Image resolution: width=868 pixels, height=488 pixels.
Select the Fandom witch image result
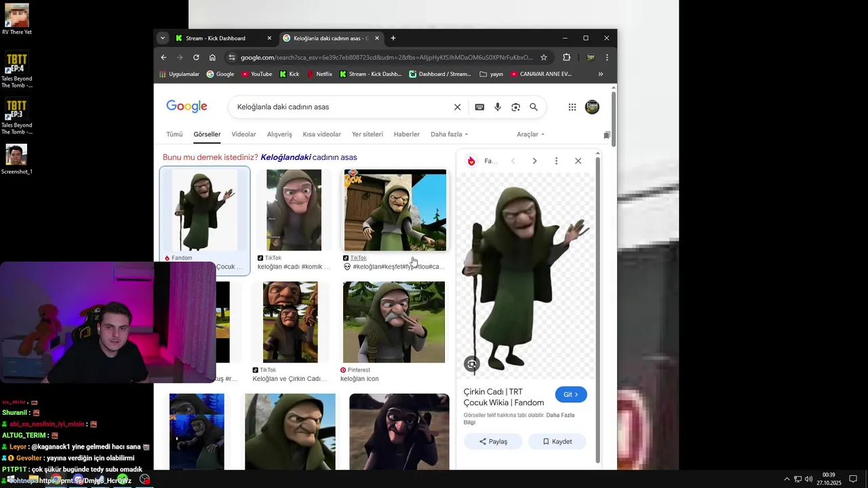click(205, 211)
